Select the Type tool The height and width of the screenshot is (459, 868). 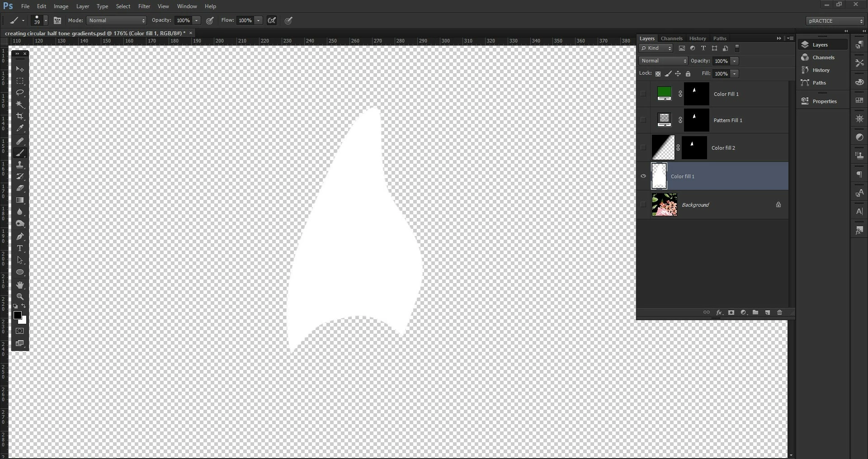point(20,248)
